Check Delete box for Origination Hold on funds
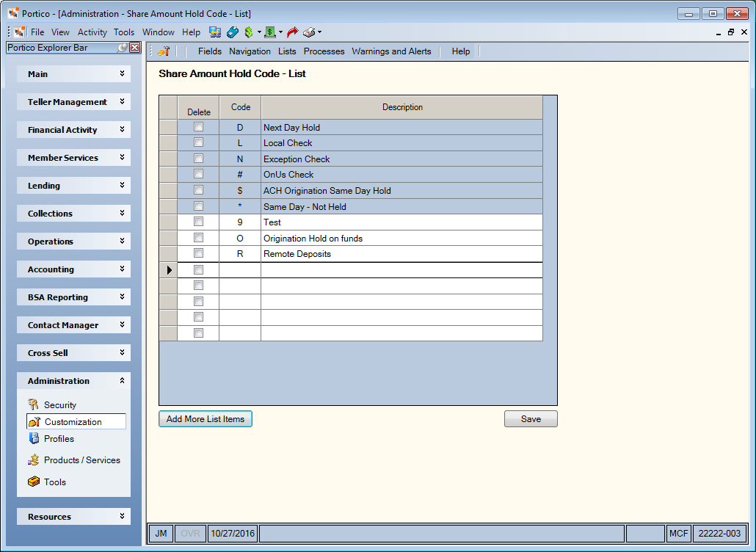The image size is (756, 552). click(198, 238)
